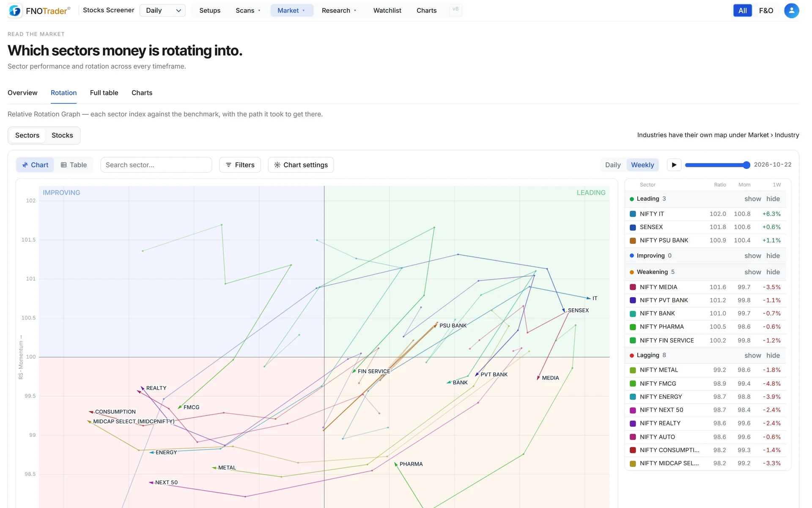Select the F&O universe toggle
812x508 pixels.
coord(766,11)
